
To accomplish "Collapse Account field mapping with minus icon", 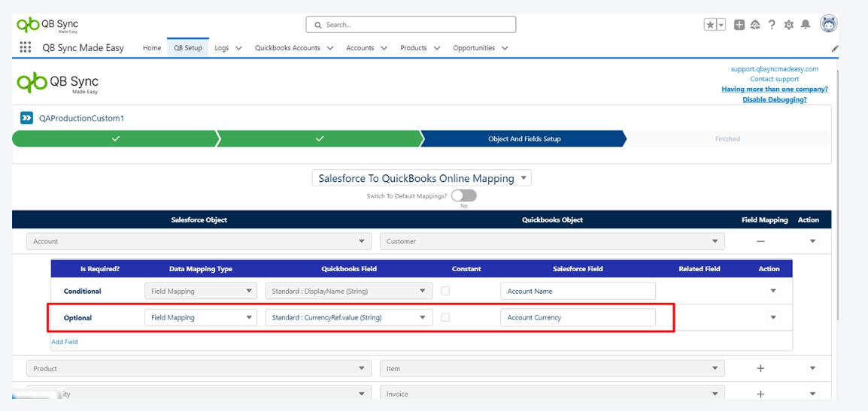I will (760, 241).
